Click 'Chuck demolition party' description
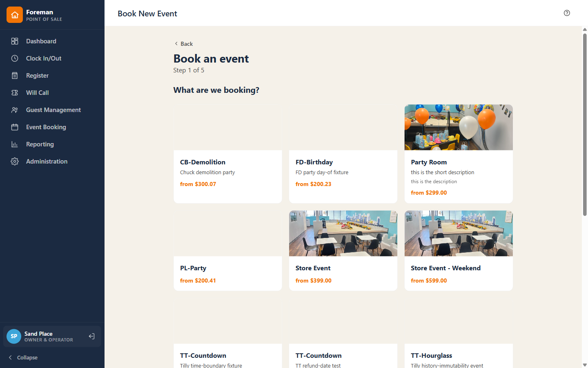 click(207, 173)
